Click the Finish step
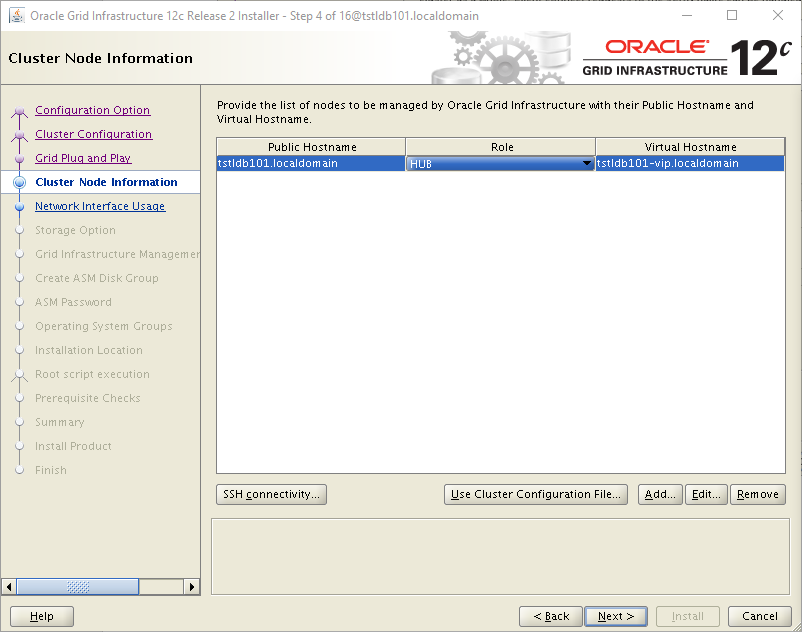The height and width of the screenshot is (632, 802). pos(51,470)
